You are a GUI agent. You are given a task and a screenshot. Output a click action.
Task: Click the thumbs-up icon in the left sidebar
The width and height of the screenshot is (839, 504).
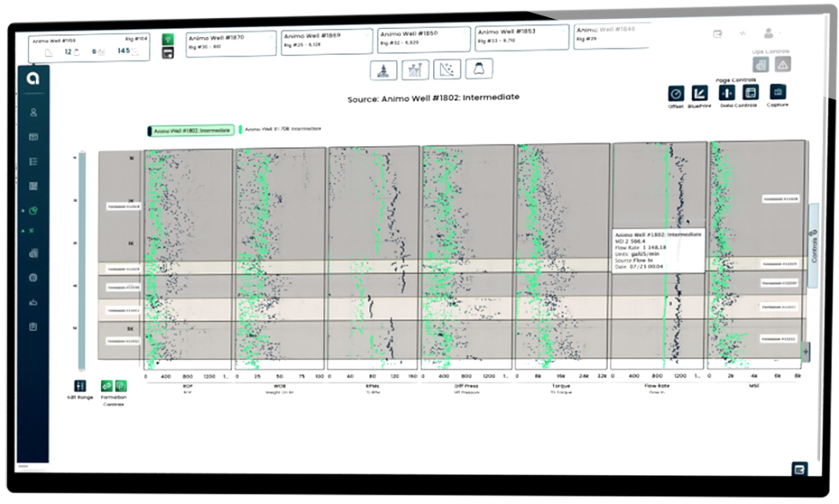click(x=33, y=302)
